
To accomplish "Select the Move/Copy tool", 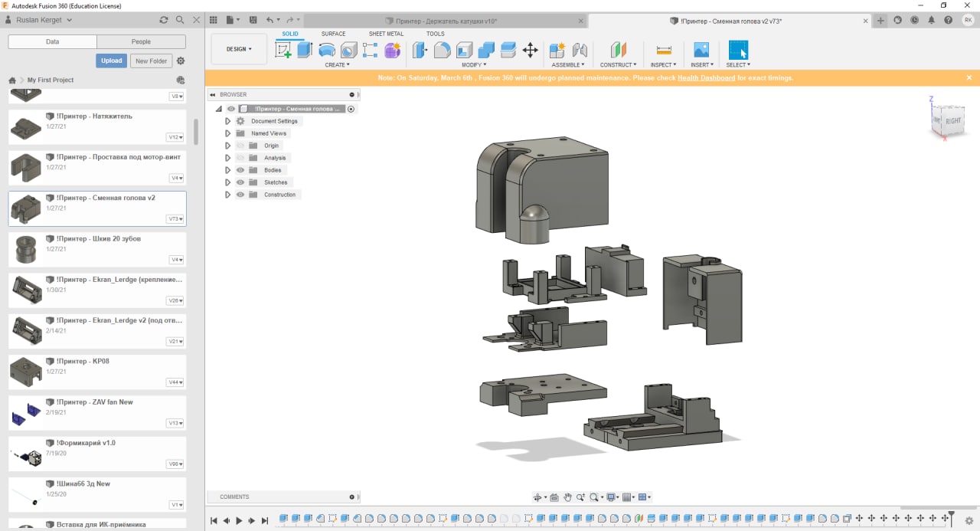I will [530, 51].
